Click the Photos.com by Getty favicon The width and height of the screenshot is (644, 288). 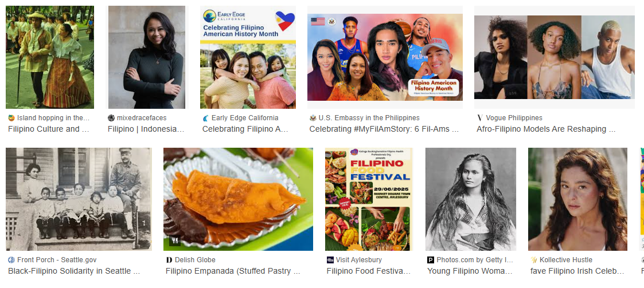click(431, 260)
